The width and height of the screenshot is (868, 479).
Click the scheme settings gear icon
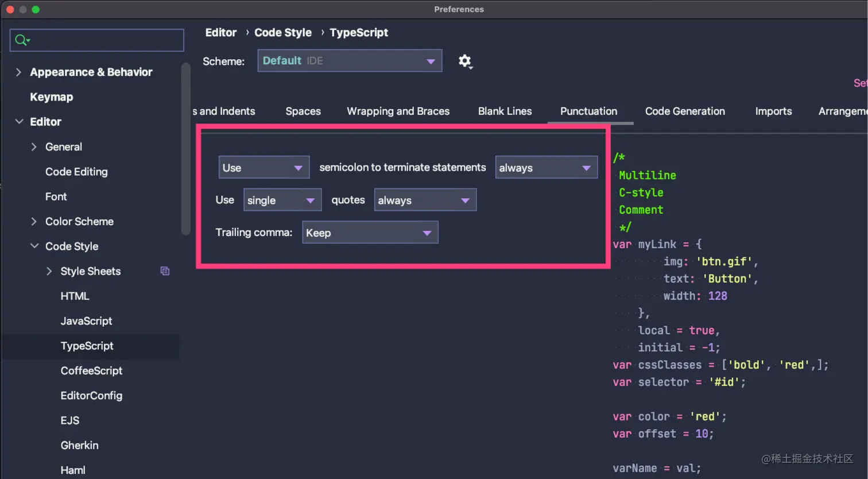click(464, 61)
